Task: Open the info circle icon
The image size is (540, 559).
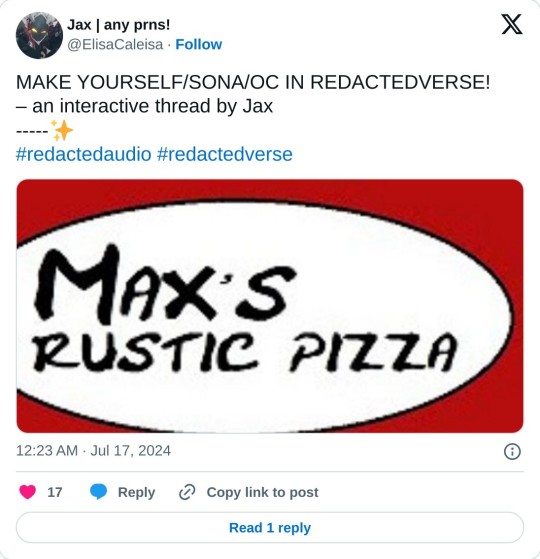Action: pyautogui.click(x=512, y=451)
